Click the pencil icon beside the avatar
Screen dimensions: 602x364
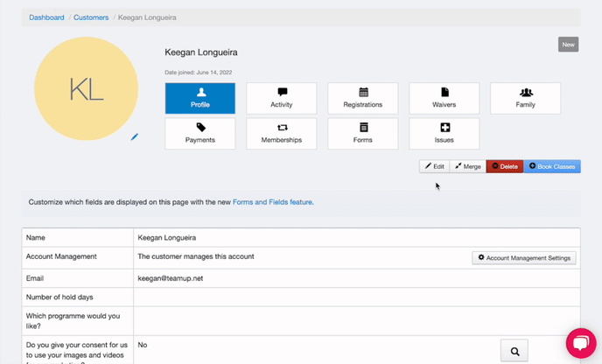click(x=135, y=136)
